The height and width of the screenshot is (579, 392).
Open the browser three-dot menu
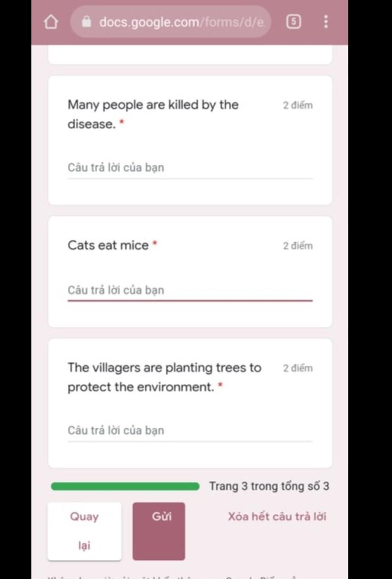click(x=326, y=21)
